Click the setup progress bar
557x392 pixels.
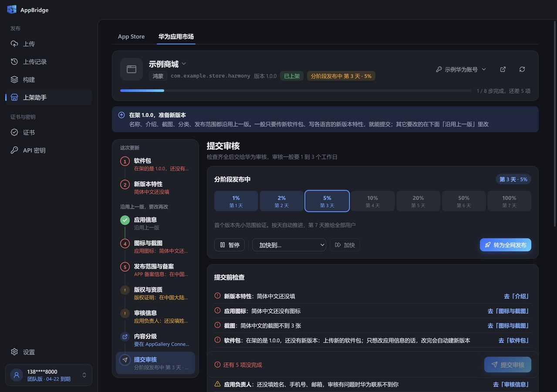pos(296,91)
